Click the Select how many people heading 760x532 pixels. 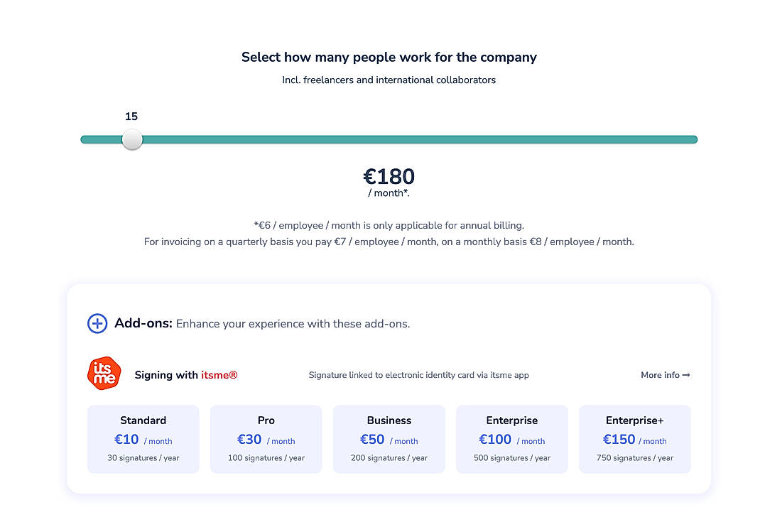pos(389,57)
